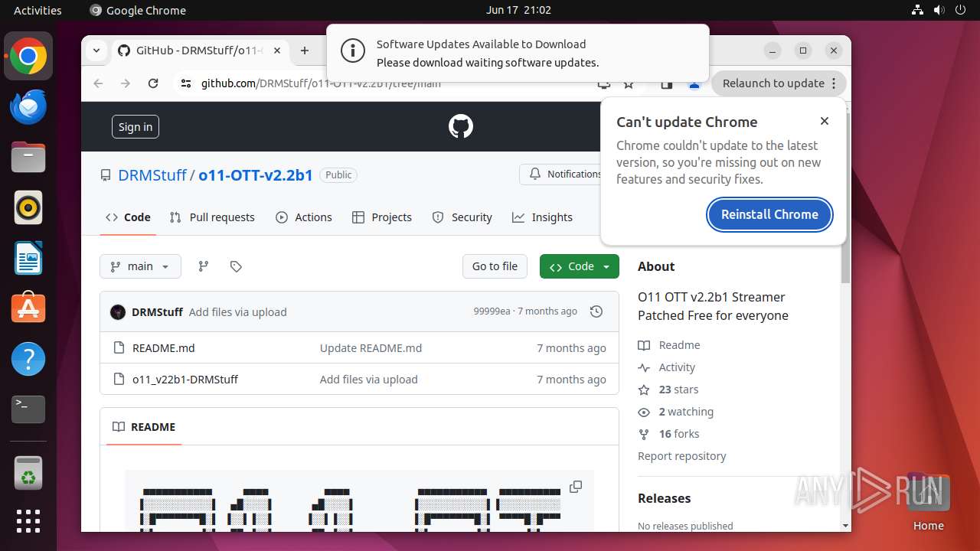Image resolution: width=980 pixels, height=551 pixels.
Task: Expand the green Code dropdown
Action: click(580, 266)
